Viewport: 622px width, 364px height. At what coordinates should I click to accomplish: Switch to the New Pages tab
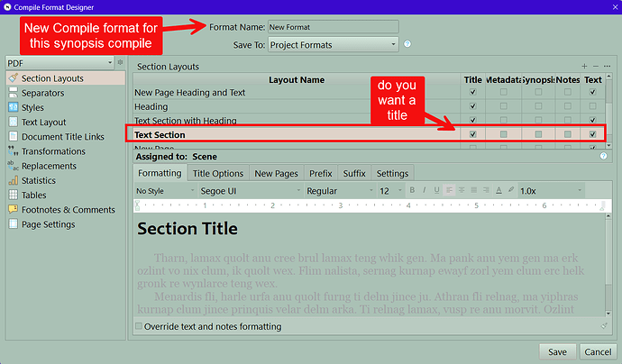coord(276,173)
